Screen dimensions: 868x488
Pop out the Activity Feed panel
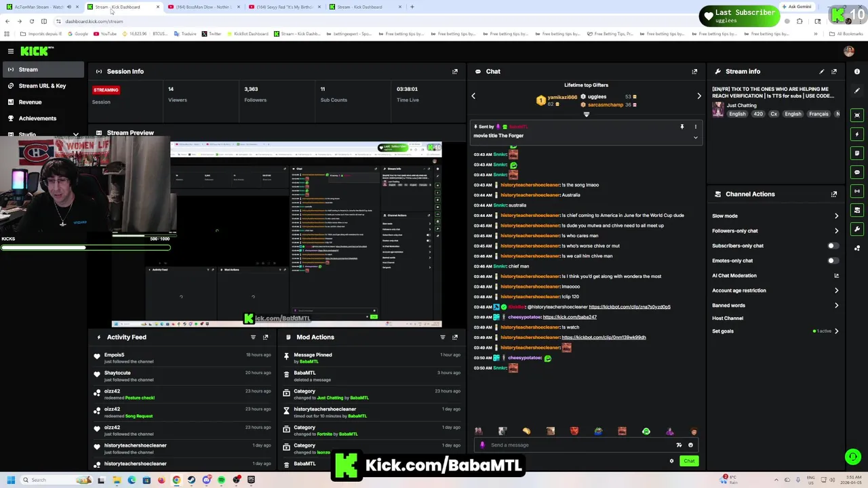[265, 337]
